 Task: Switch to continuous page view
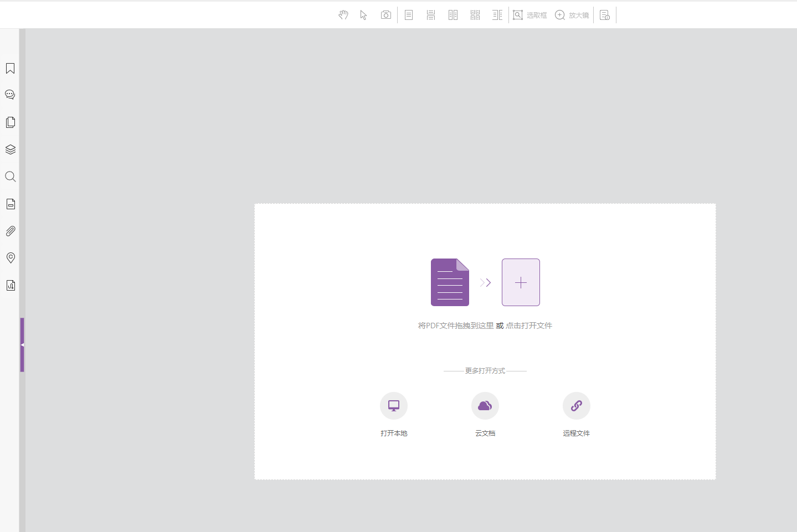(431, 15)
